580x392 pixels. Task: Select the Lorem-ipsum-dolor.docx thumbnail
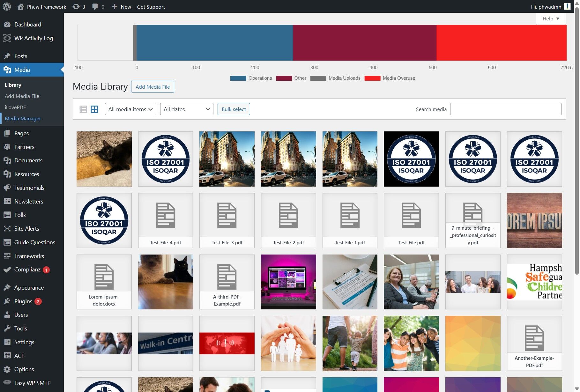[x=104, y=282]
